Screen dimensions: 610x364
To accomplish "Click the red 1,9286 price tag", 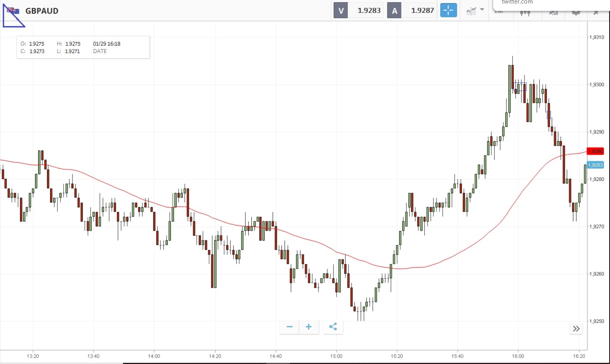I will [x=595, y=151].
